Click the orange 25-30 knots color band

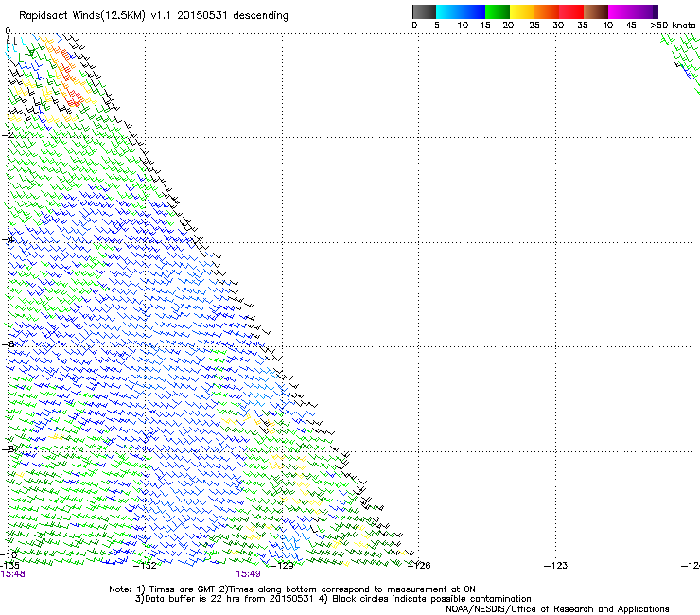(x=547, y=11)
